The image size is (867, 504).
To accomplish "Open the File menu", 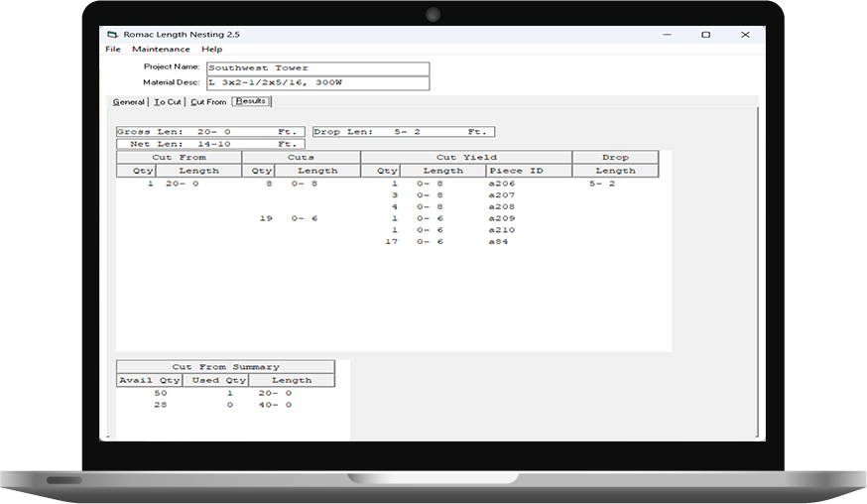I will click(113, 49).
